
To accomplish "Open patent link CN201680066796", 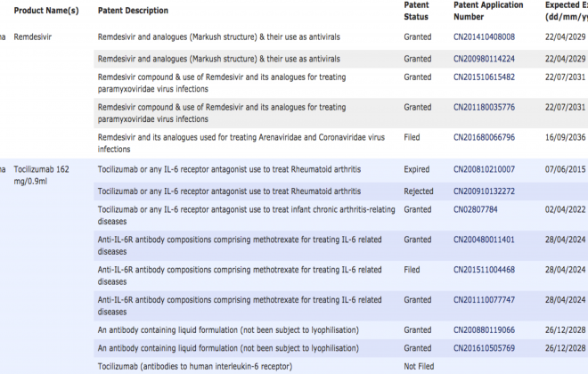I will (484, 137).
